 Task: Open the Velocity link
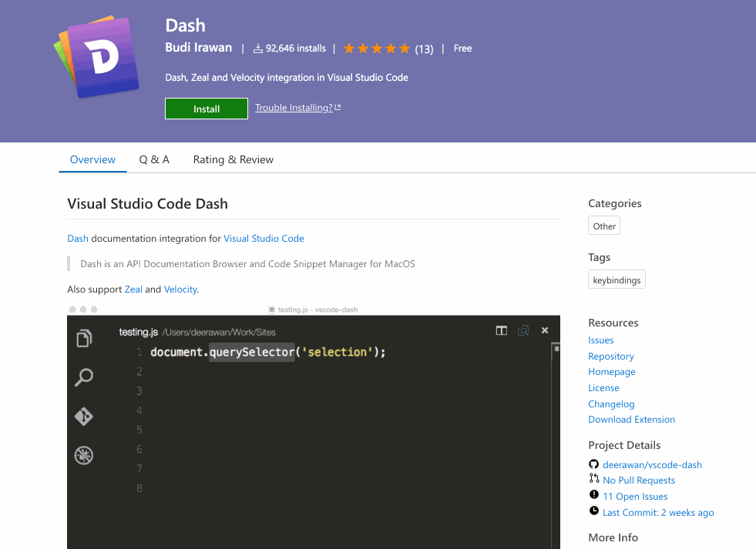(180, 289)
